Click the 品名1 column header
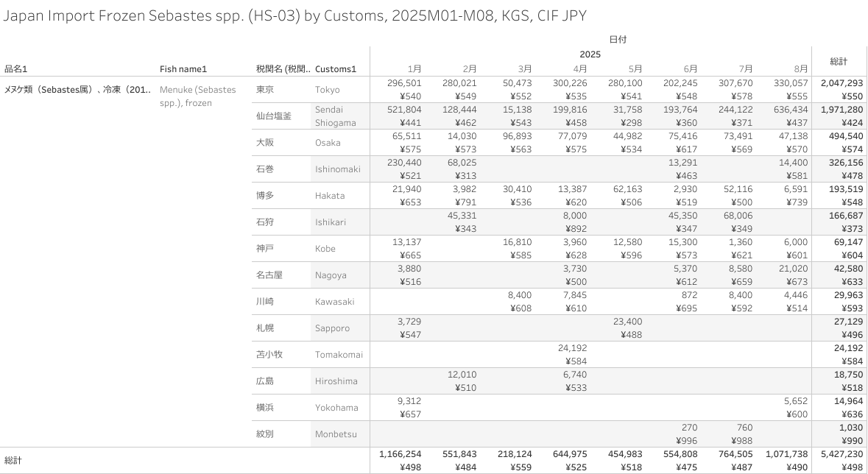Screen dimensions: 868x474 click(15, 69)
